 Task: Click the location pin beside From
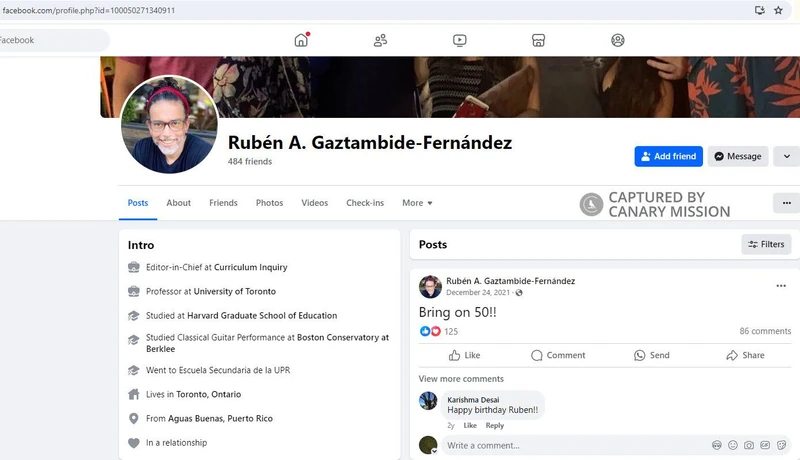[x=134, y=418]
